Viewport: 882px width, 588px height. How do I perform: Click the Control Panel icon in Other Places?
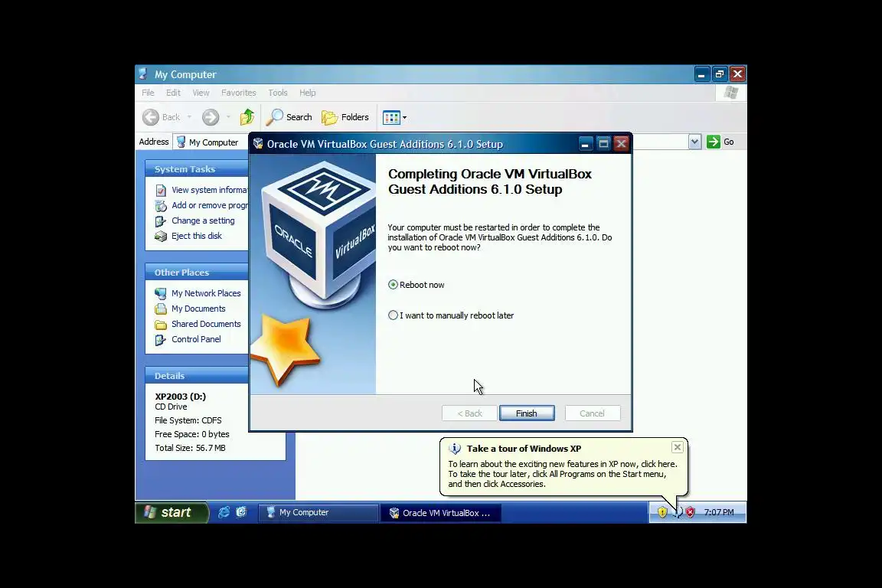coord(161,339)
